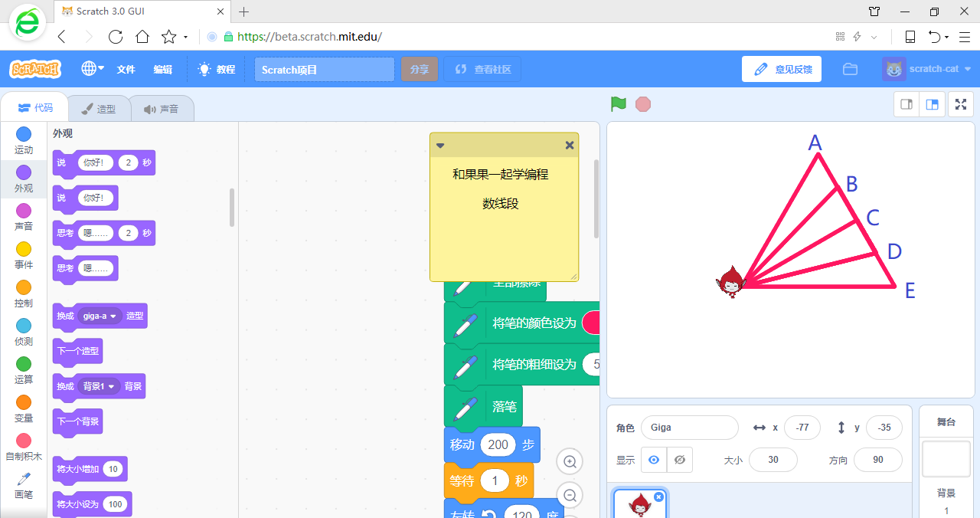Edit the sprite x value -77
Screen dimensions: 980x518
tap(802, 428)
